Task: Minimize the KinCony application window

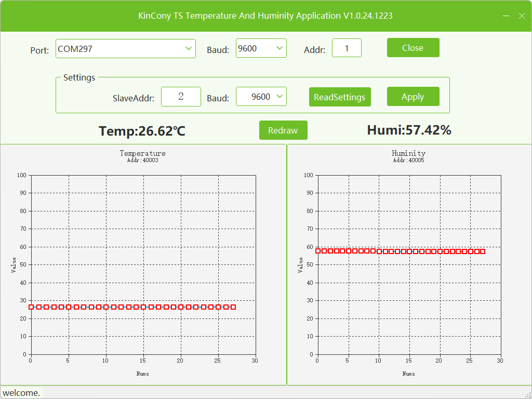Action: click(x=506, y=16)
